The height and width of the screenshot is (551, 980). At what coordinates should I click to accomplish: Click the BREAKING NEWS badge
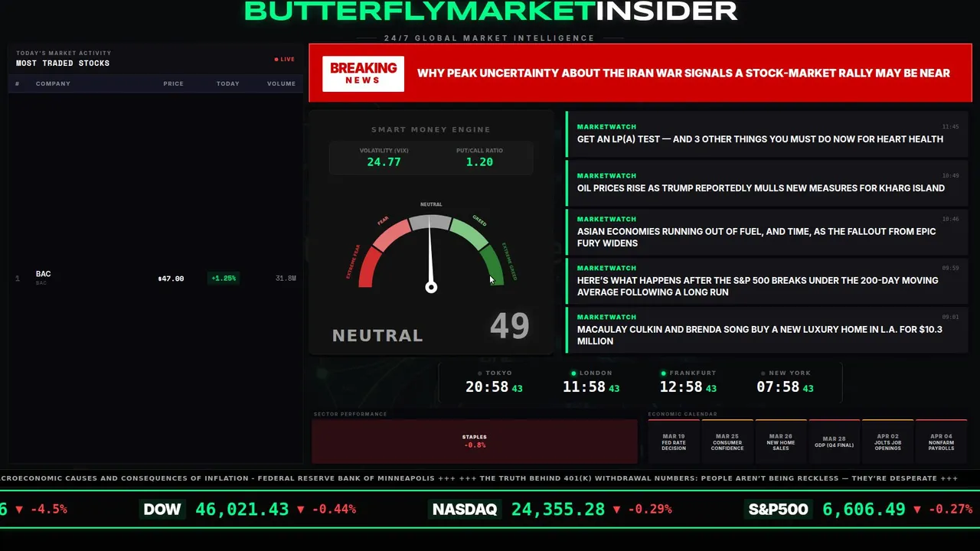363,73
